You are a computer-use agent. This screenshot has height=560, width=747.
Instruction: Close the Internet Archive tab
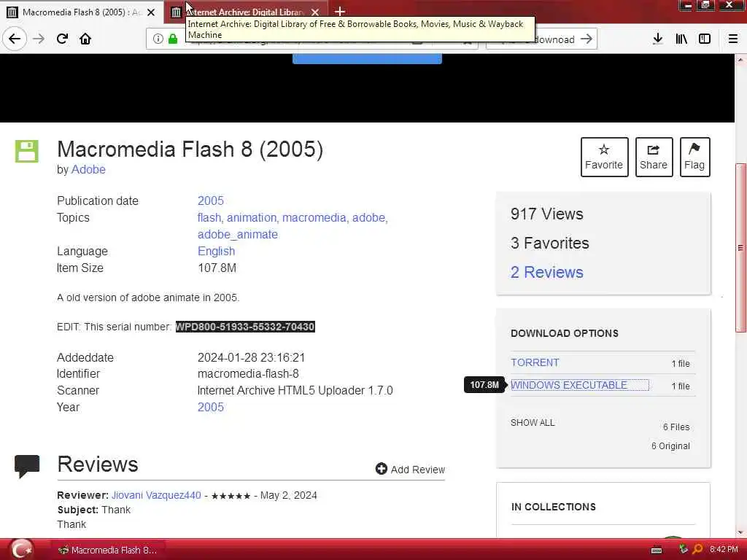[x=315, y=12]
